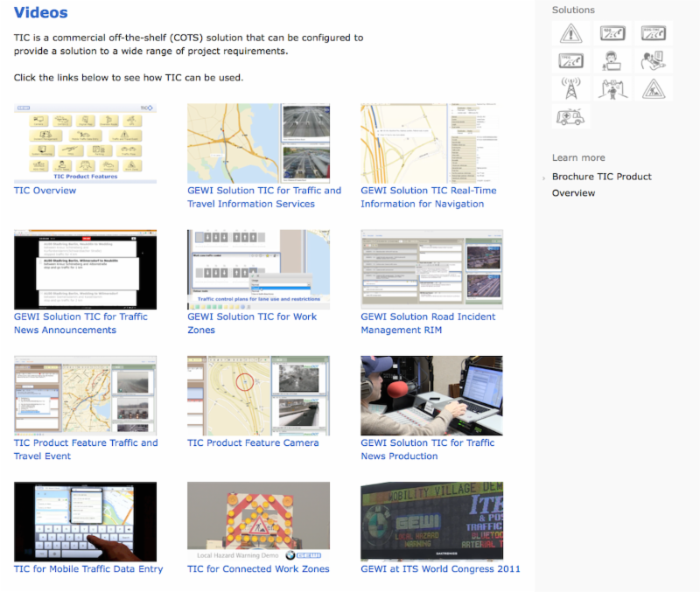700x592 pixels.
Task: Open the radio studio microphone video thumbnail
Action: click(431, 395)
